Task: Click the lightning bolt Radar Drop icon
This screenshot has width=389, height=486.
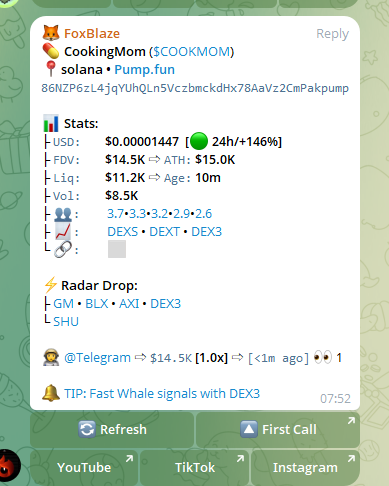Action: (51, 285)
